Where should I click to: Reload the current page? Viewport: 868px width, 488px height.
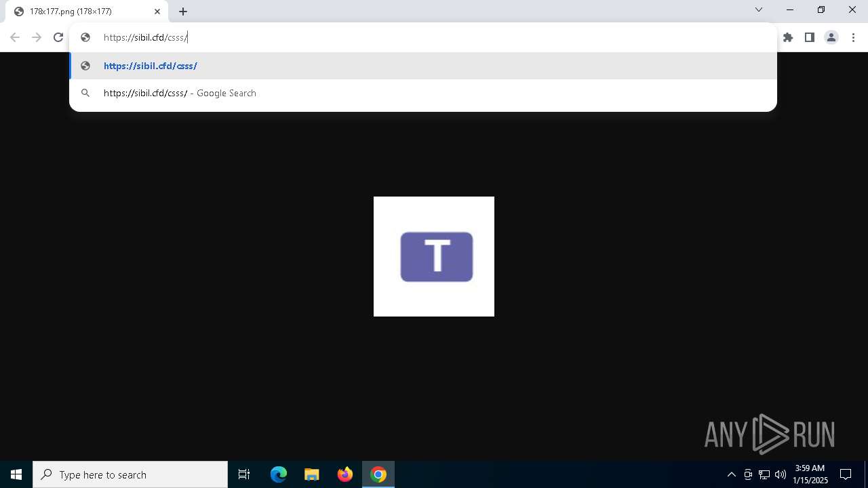pos(58,37)
